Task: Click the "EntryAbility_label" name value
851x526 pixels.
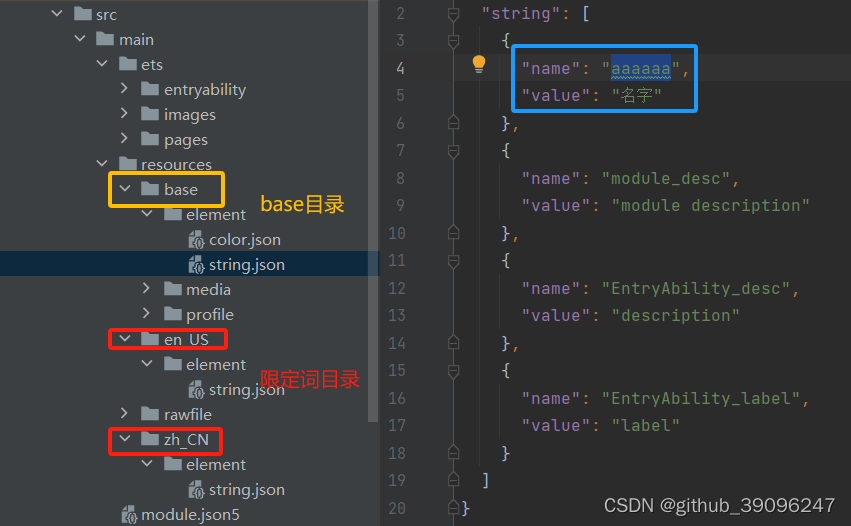Action: click(701, 398)
